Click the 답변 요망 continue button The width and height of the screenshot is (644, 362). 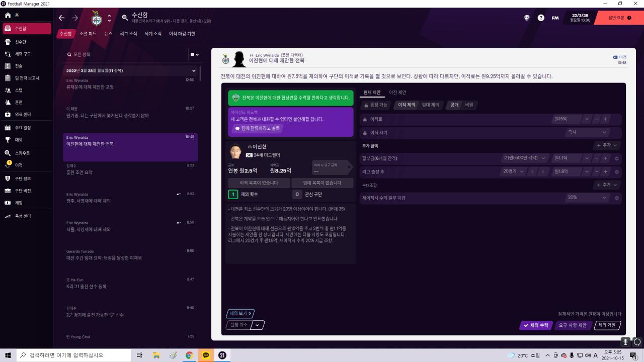click(619, 18)
